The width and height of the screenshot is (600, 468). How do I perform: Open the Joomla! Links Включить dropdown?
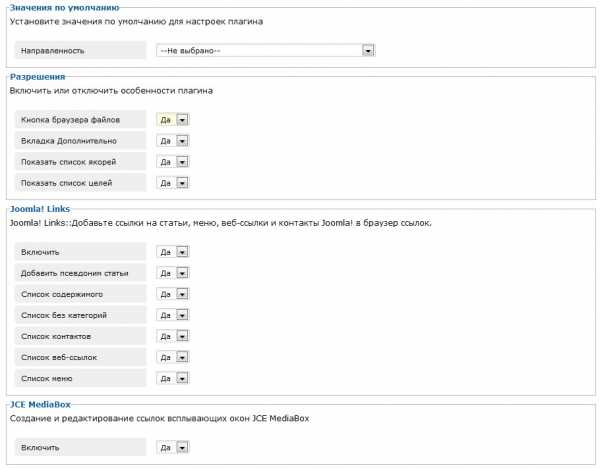(173, 252)
